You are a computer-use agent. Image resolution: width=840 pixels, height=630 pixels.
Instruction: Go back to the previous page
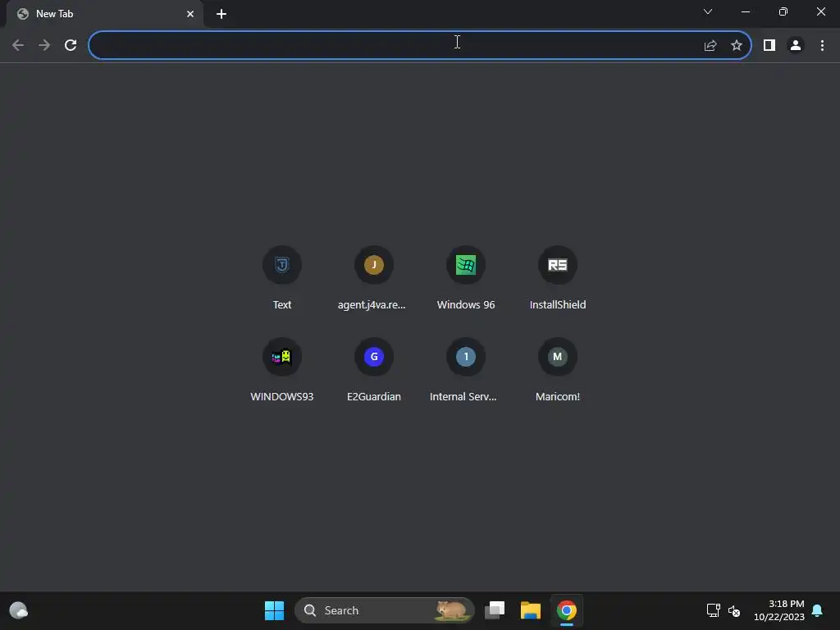[x=18, y=45]
